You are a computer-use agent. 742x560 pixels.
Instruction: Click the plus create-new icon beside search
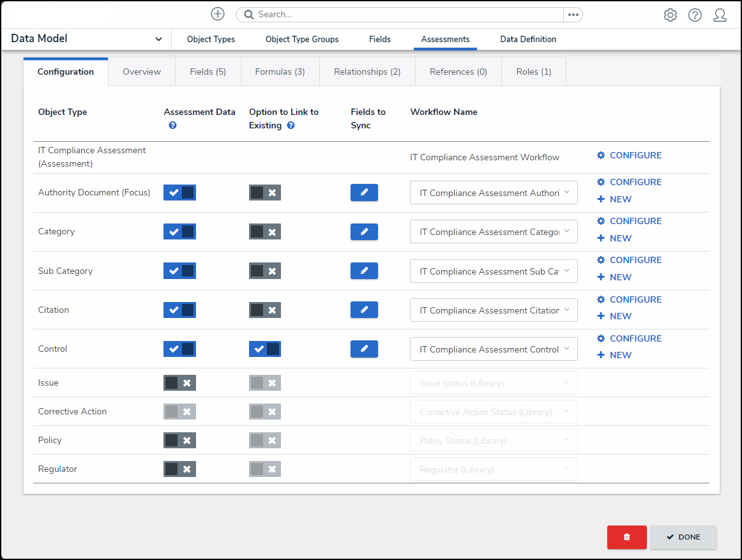pos(218,14)
